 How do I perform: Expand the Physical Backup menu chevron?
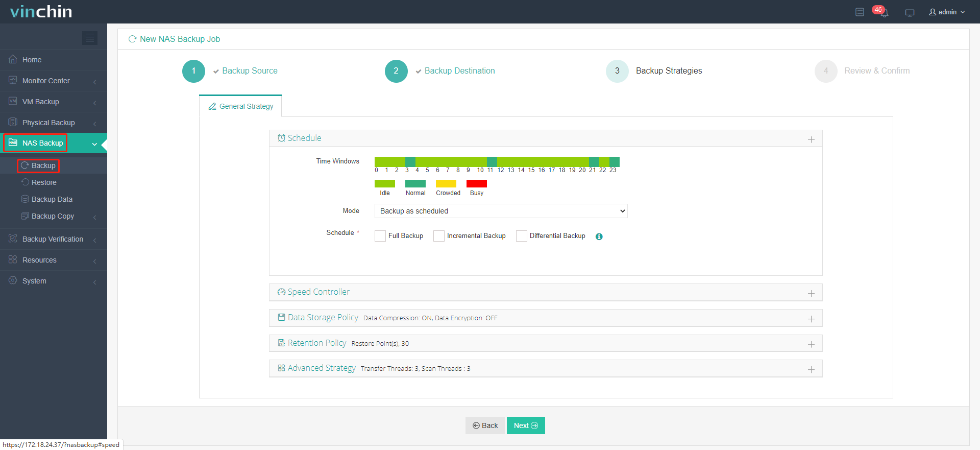tap(95, 124)
